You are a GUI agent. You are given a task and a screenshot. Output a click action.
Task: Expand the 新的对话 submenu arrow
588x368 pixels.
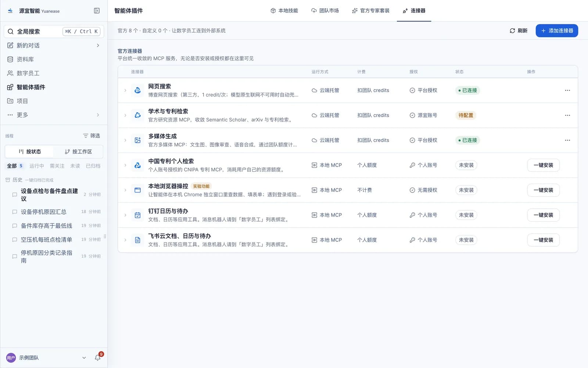point(98,45)
